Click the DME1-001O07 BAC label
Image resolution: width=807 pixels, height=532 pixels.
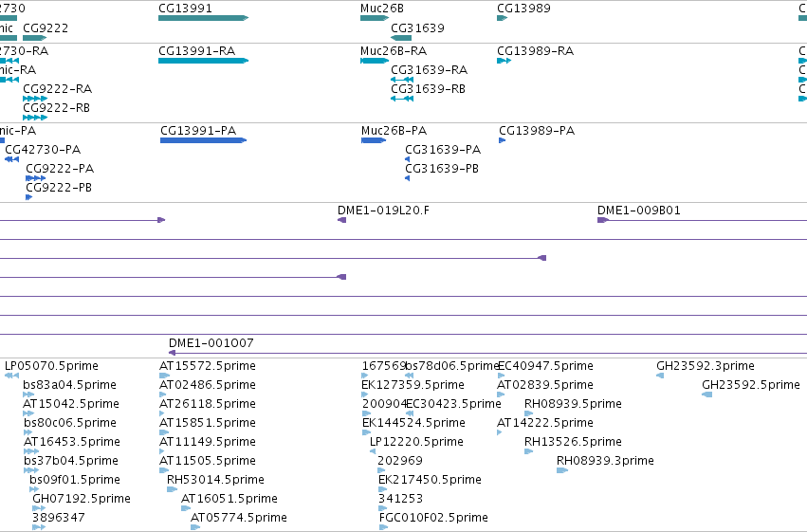pos(211,343)
